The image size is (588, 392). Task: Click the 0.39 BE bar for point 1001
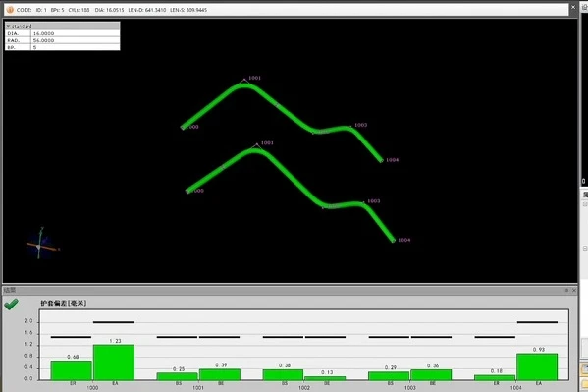(x=219, y=374)
